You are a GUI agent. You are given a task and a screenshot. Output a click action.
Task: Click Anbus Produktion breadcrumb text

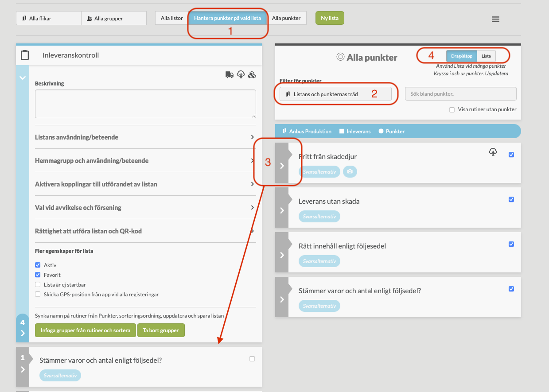(x=310, y=132)
